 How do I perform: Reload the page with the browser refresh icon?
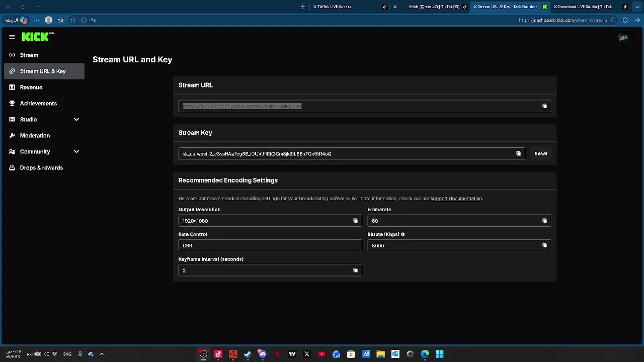click(625, 20)
